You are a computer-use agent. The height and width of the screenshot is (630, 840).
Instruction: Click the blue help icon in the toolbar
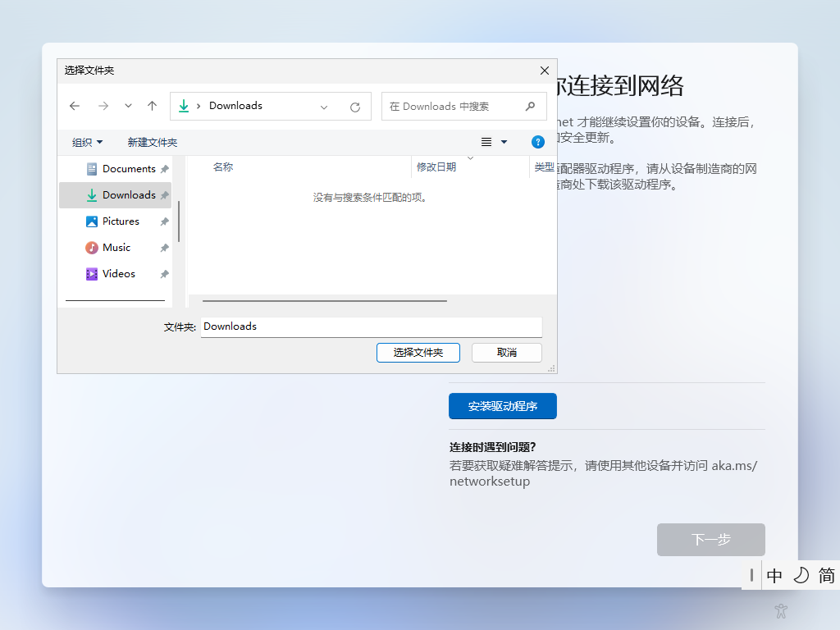point(537,142)
